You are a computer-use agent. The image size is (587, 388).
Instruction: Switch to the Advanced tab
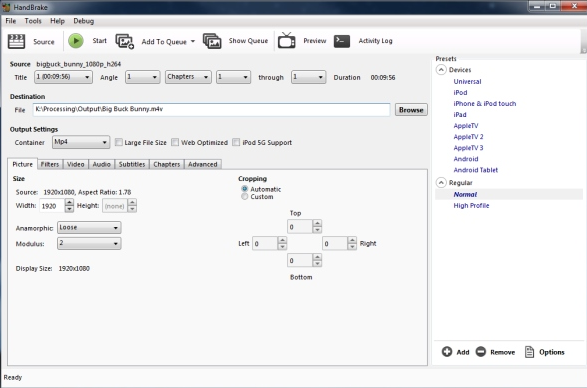point(203,164)
